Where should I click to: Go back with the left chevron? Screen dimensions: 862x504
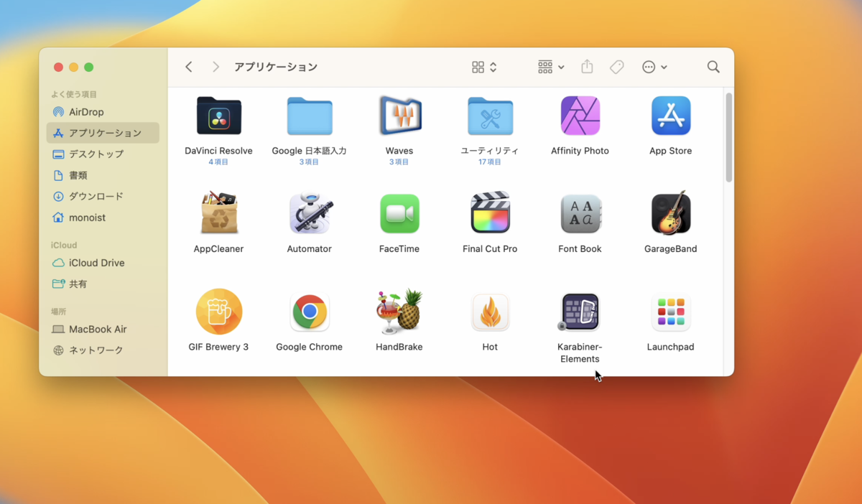[189, 67]
